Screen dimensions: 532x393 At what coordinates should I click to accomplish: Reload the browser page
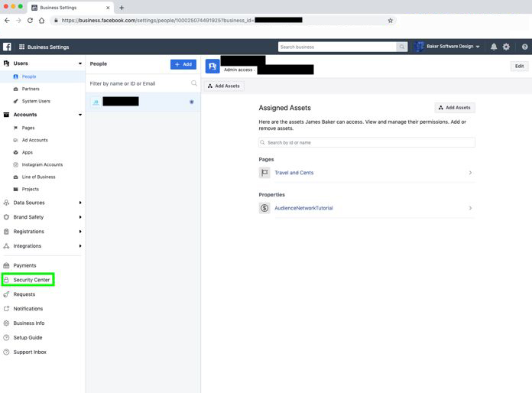pos(30,21)
